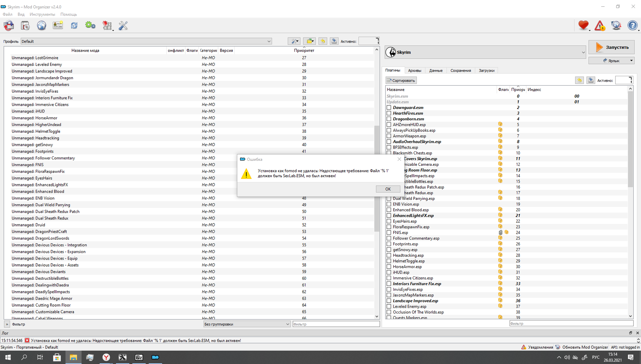Click the Notifications warning triangle icon
Image resolution: width=641 pixels, height=364 pixels.
(600, 26)
